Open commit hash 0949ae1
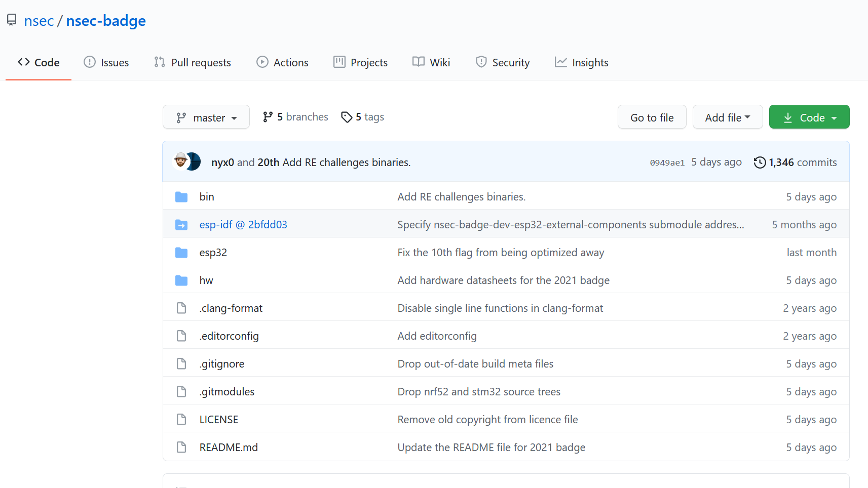 coord(667,162)
